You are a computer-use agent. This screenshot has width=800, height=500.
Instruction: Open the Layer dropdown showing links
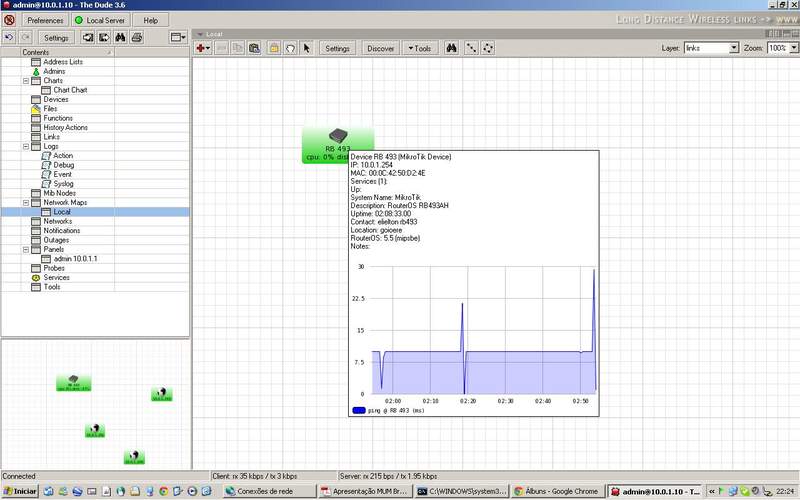point(711,48)
